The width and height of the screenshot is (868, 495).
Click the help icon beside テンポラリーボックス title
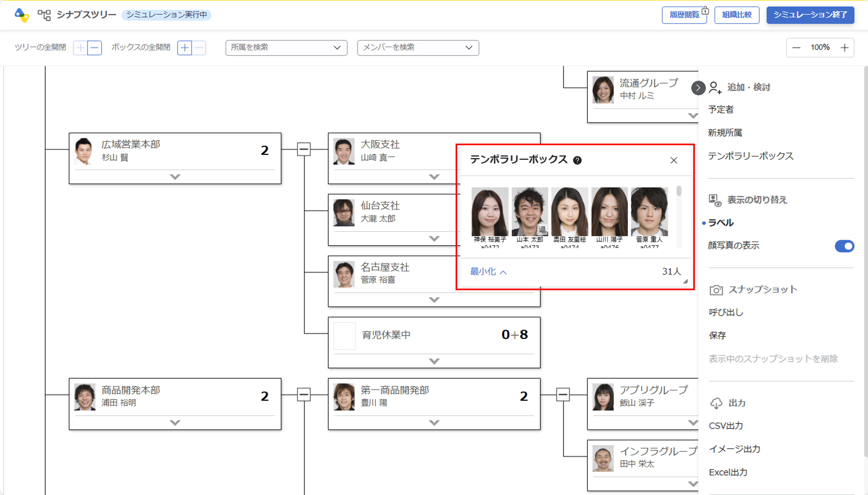(577, 160)
